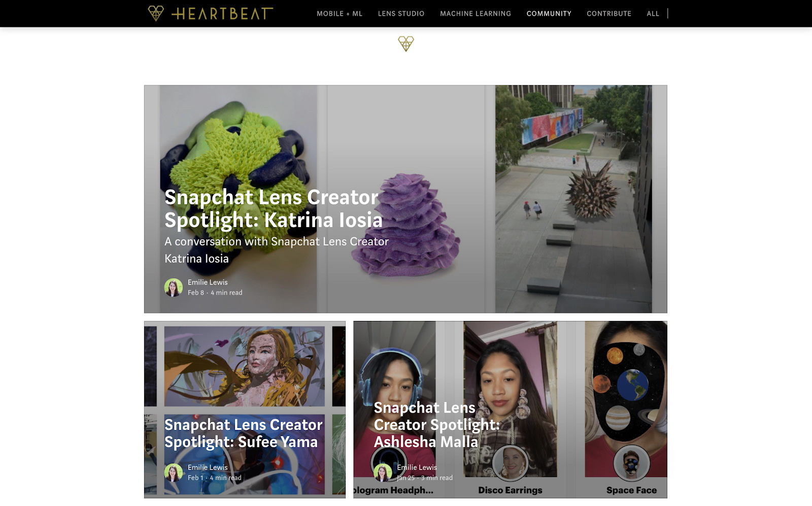
Task: Click the gold heart emblem below the navigation
Action: (x=406, y=44)
